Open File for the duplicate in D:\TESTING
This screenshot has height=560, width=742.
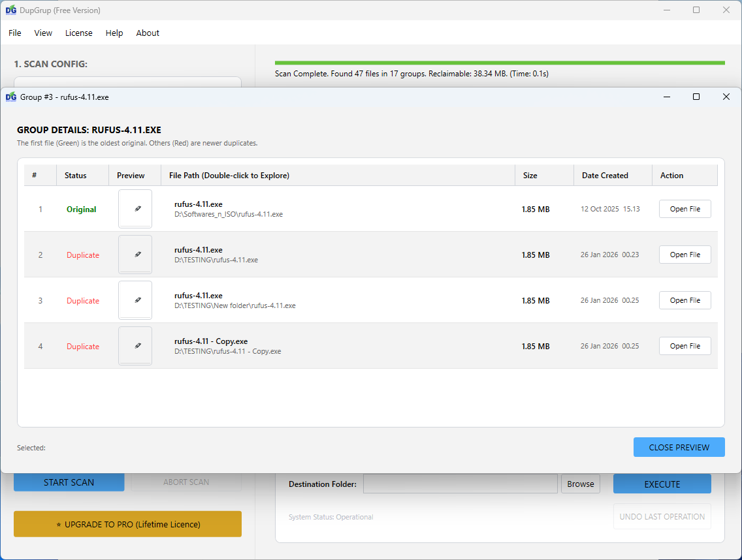point(685,254)
